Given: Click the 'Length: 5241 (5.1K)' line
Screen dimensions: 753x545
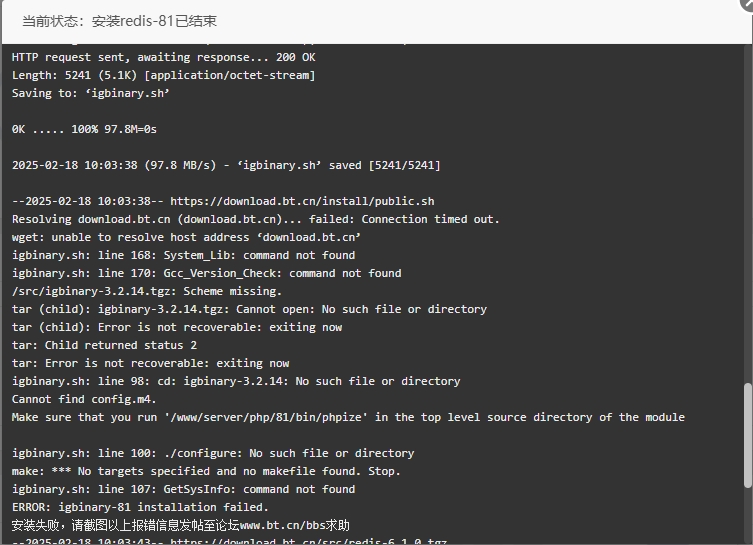Looking at the screenshot, I should click(x=163, y=75).
